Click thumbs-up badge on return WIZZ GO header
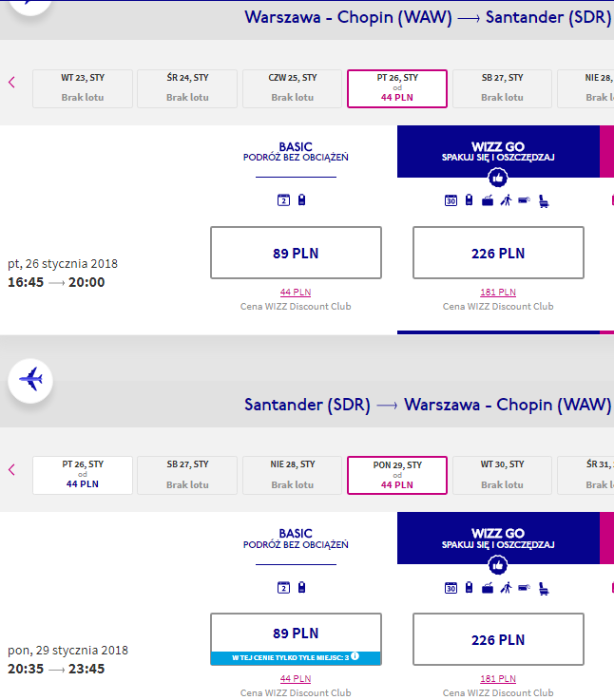Screen dimensions: 614x700 [x=497, y=565]
